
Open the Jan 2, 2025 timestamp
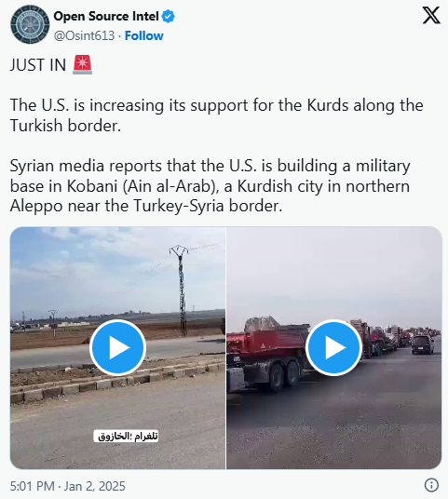click(95, 486)
